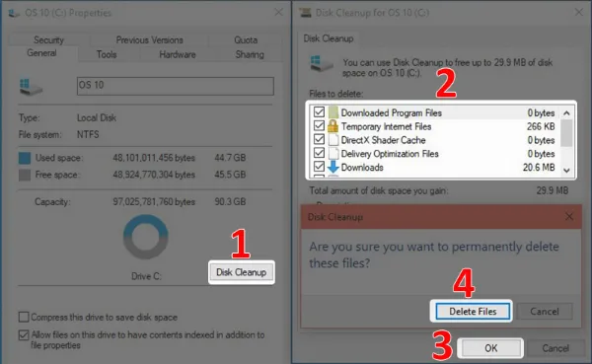Confirm with the Delete Files button
The width and height of the screenshot is (592, 364).
point(473,311)
